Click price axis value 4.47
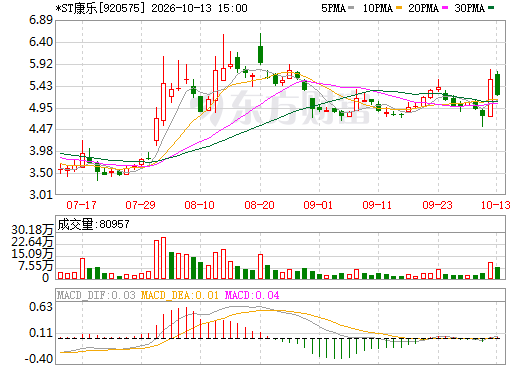Viewport: 520px width, 365px height. pos(41,129)
